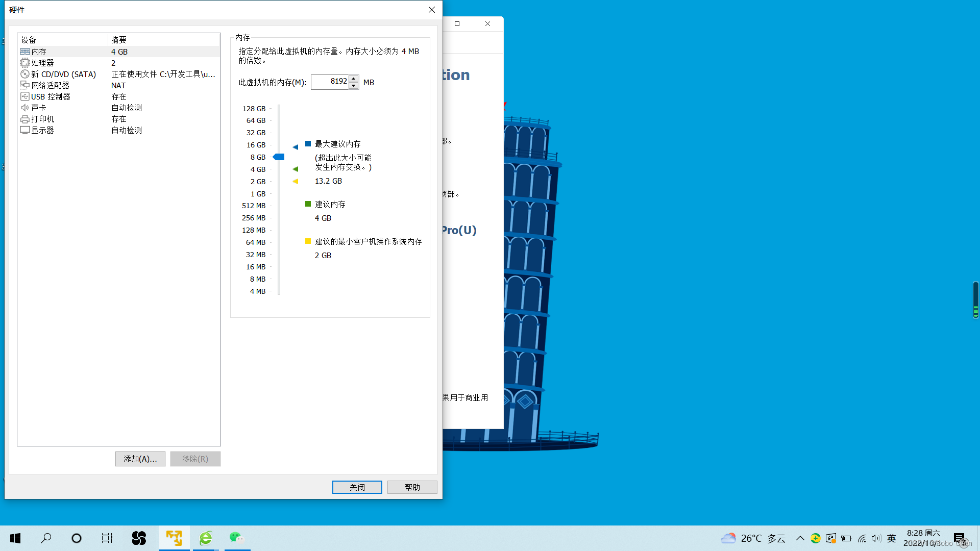
Task: Click the 添加(A)... add button
Action: (140, 459)
